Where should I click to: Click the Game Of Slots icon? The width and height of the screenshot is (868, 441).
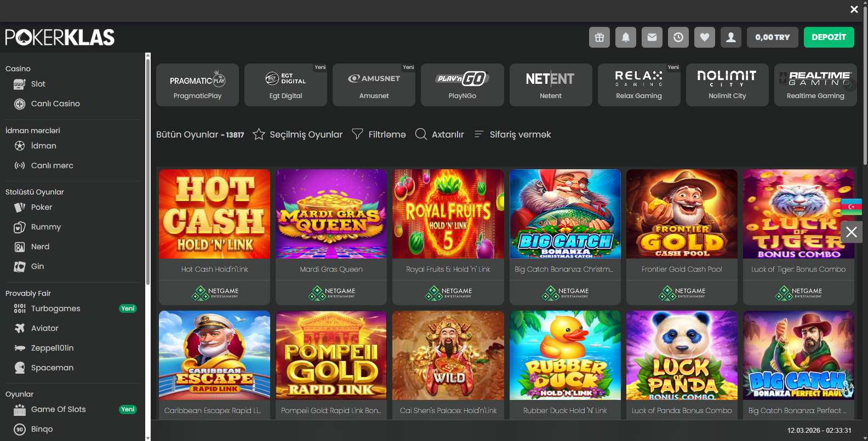(20, 409)
